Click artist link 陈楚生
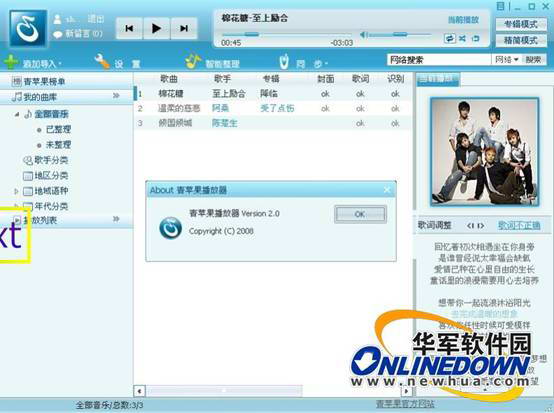 (x=224, y=123)
